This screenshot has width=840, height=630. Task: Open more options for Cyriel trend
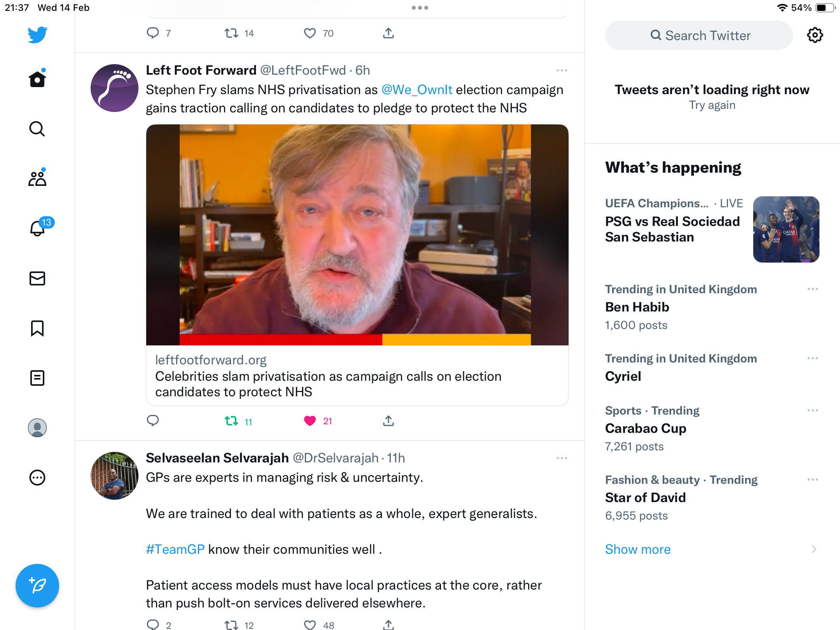813,358
